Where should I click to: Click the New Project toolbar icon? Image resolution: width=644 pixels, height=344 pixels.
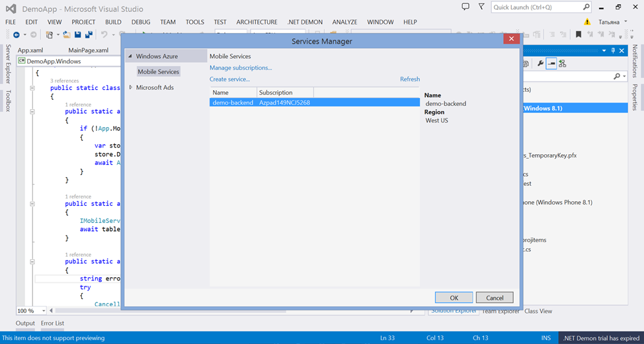(x=50, y=35)
